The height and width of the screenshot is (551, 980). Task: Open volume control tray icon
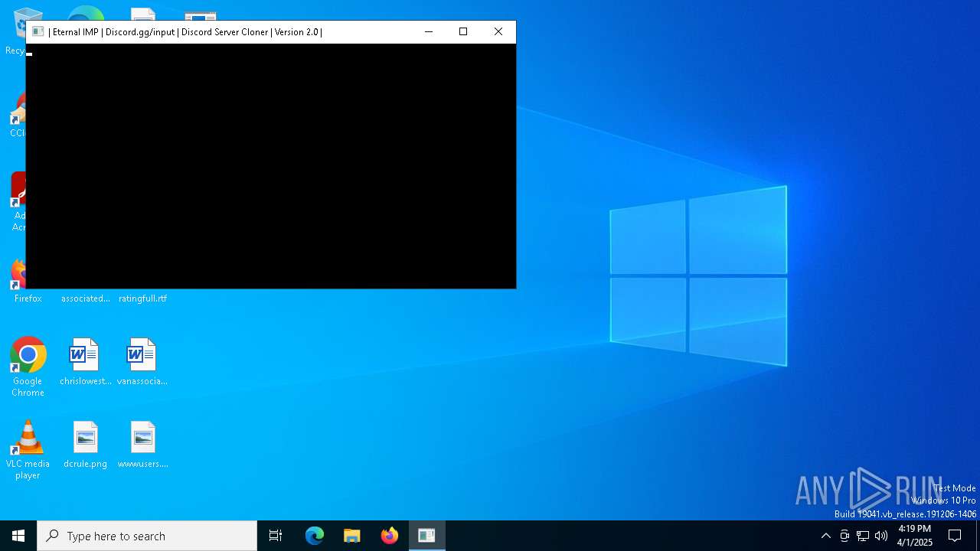click(881, 536)
